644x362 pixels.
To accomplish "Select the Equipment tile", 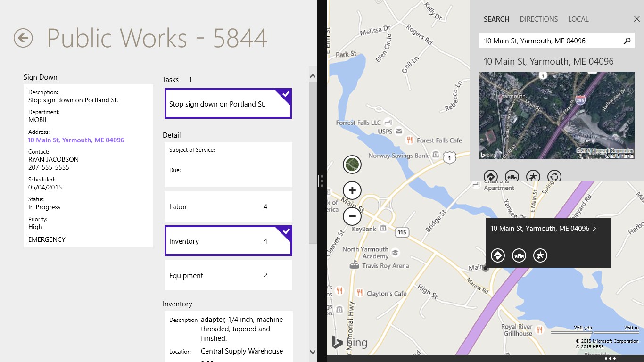I will coord(228,275).
